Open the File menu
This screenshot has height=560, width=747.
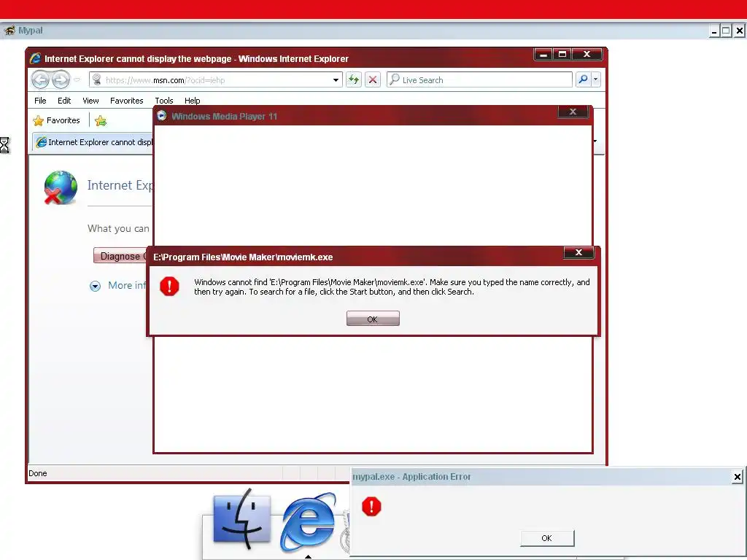coord(40,101)
